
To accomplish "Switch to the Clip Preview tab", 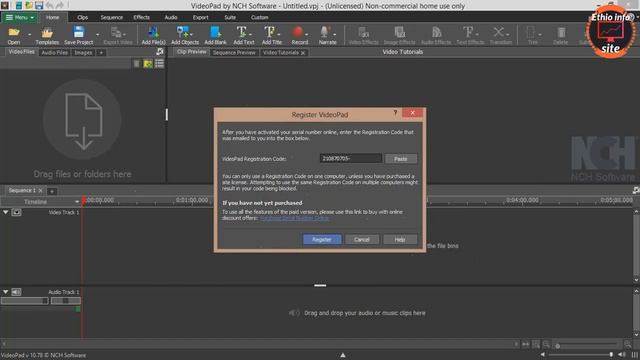I will coord(191,52).
